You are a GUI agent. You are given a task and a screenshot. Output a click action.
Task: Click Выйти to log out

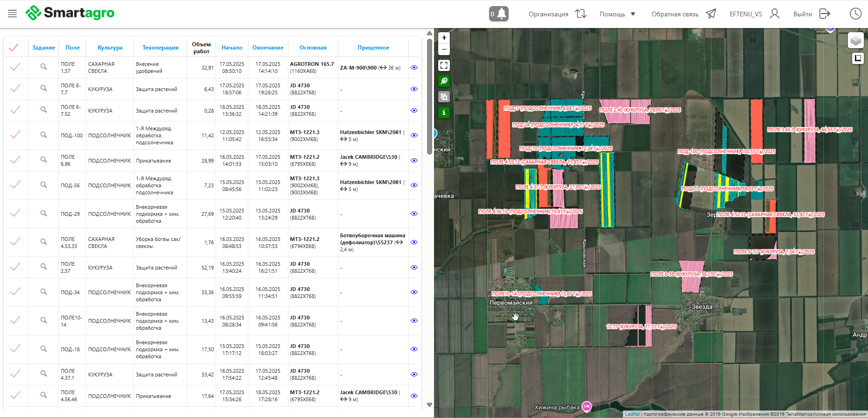[812, 14]
